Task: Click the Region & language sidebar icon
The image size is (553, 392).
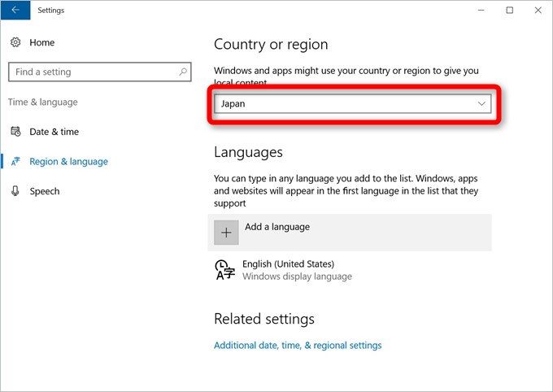Action: [x=15, y=162]
